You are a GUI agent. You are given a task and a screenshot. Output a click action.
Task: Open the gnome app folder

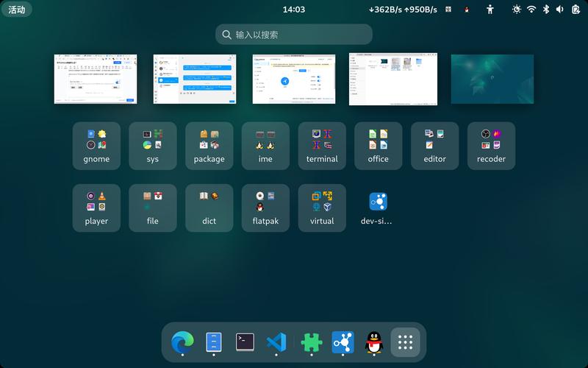click(96, 146)
